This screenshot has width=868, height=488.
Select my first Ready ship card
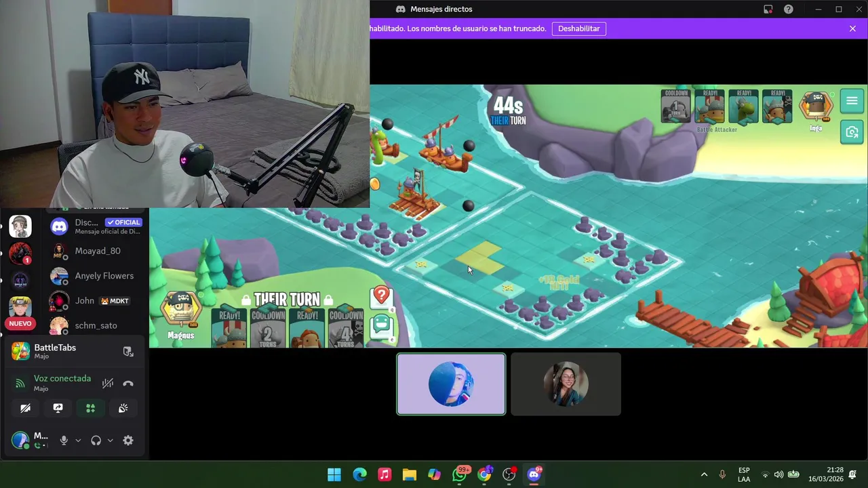click(x=229, y=328)
